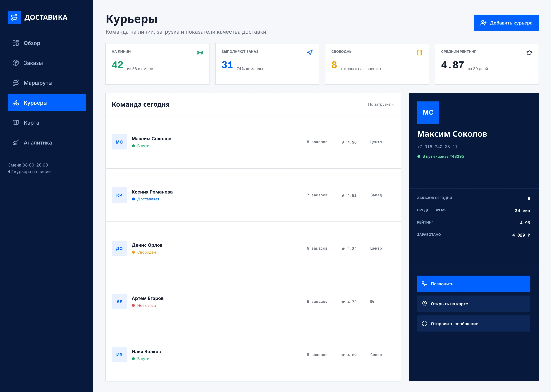
Task: Click the Позвонить button
Action: click(x=474, y=284)
